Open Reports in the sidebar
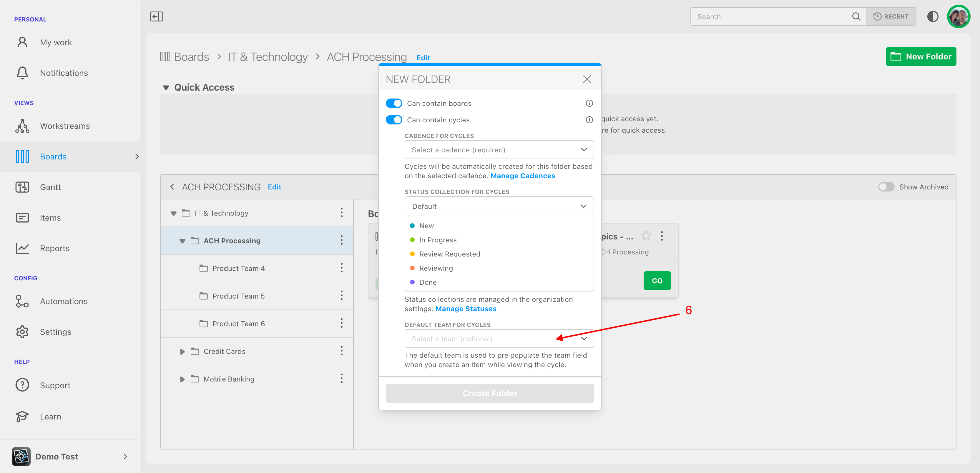The height and width of the screenshot is (473, 980). 54,248
